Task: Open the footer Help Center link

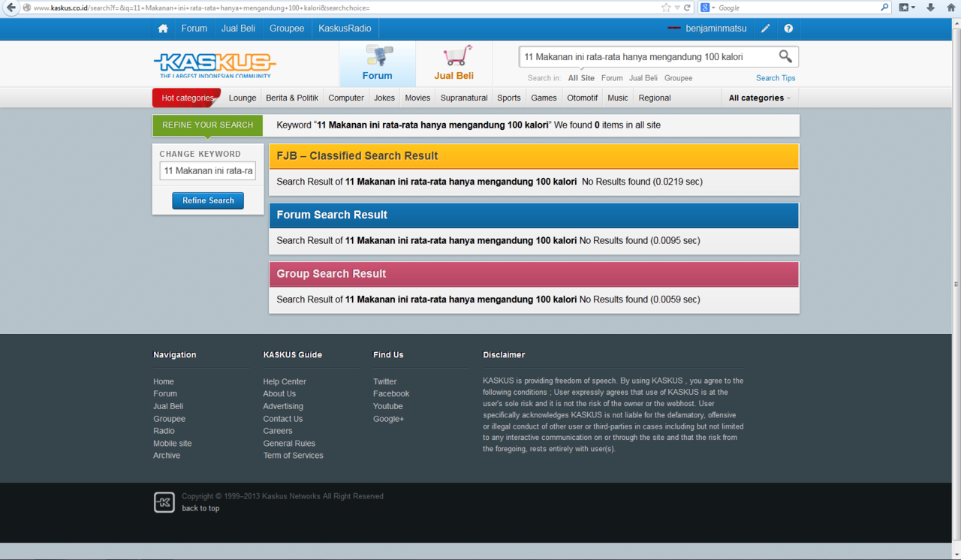Action: click(x=285, y=381)
